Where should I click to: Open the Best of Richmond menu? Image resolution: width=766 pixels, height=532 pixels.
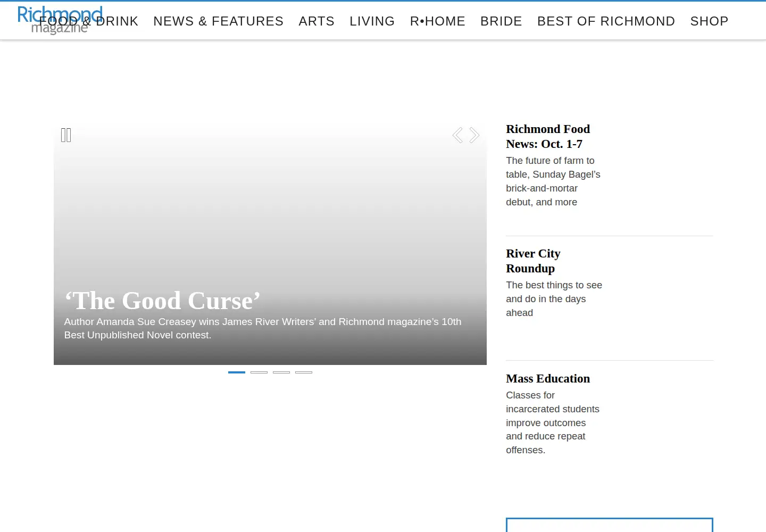click(606, 21)
